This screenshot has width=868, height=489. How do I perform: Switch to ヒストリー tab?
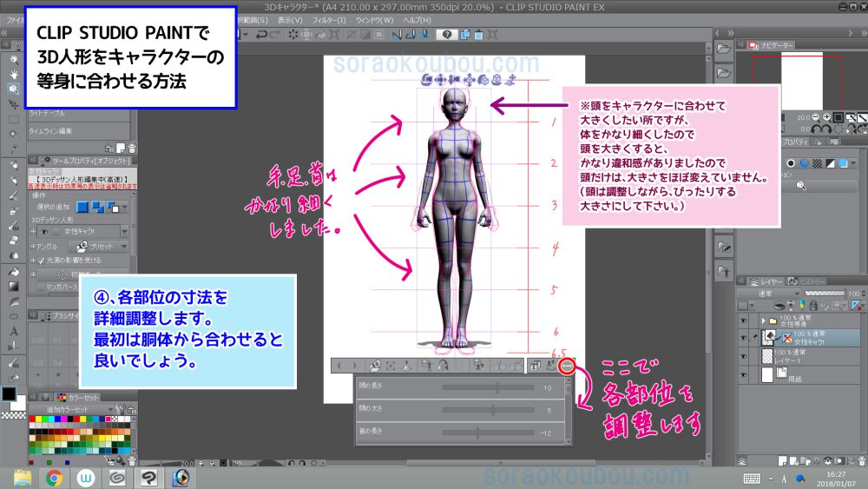coord(806,281)
